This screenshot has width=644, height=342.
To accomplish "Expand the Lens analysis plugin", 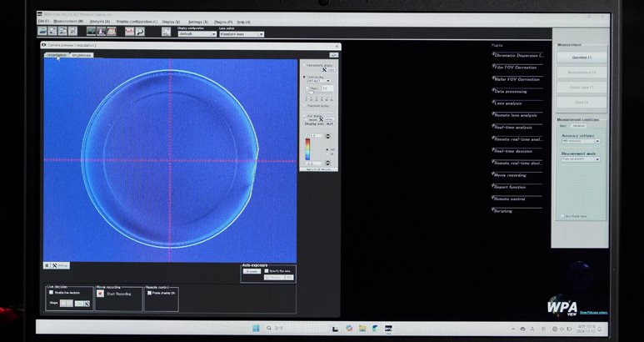I will (x=517, y=103).
